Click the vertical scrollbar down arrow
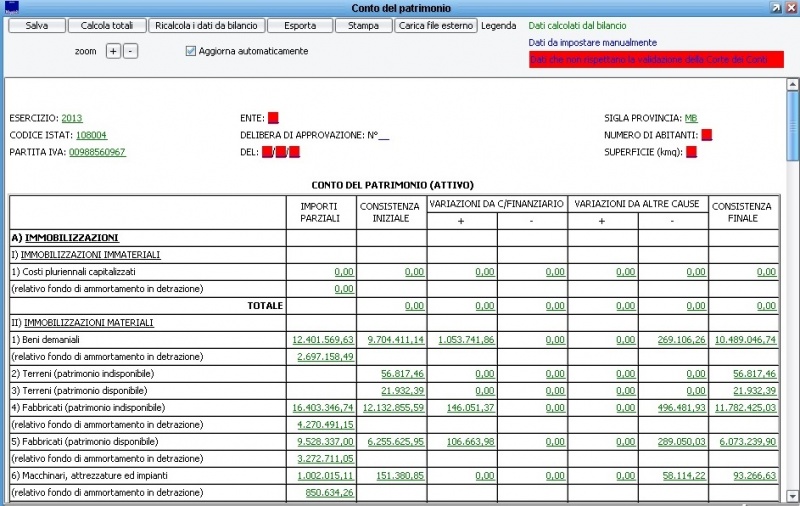 point(792,499)
